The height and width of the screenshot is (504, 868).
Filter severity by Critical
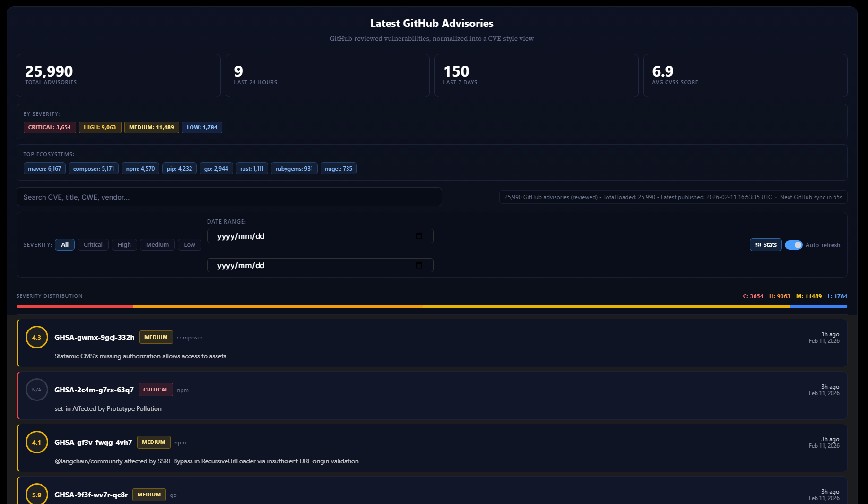pyautogui.click(x=93, y=244)
